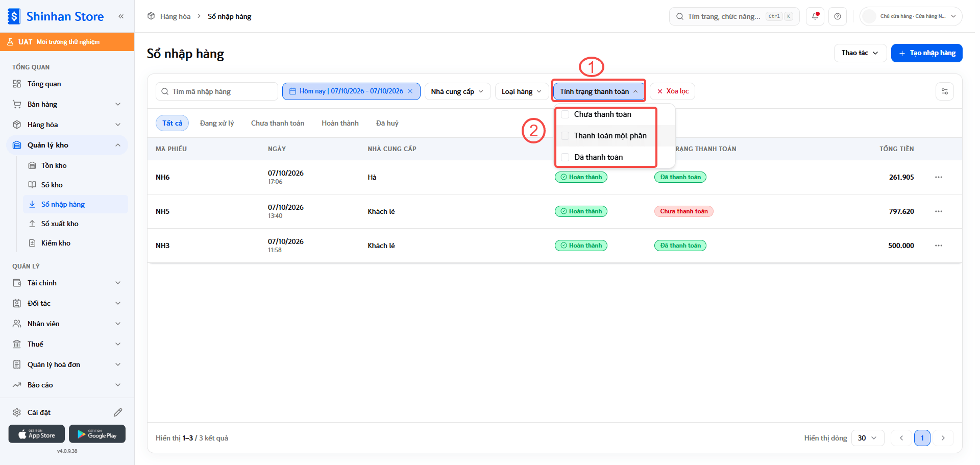Click the Tạo nhập hàng button
Viewport: 980px width, 465px height.
pyautogui.click(x=927, y=53)
